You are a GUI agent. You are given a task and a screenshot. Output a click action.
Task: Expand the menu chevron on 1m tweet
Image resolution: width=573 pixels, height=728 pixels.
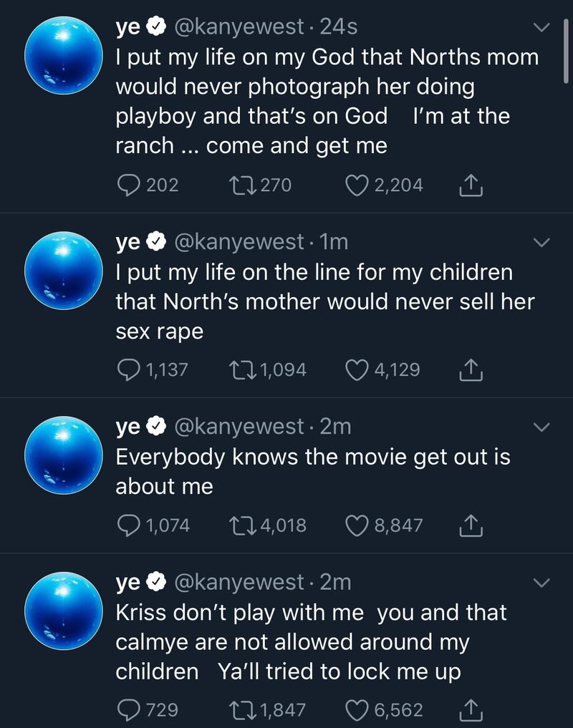(x=542, y=243)
